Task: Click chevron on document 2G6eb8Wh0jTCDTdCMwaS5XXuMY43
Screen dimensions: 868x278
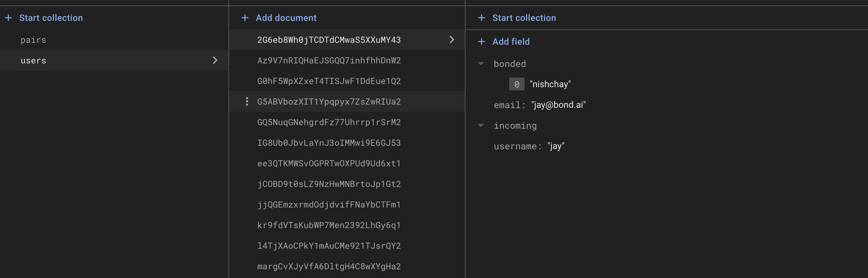Action: (x=452, y=40)
